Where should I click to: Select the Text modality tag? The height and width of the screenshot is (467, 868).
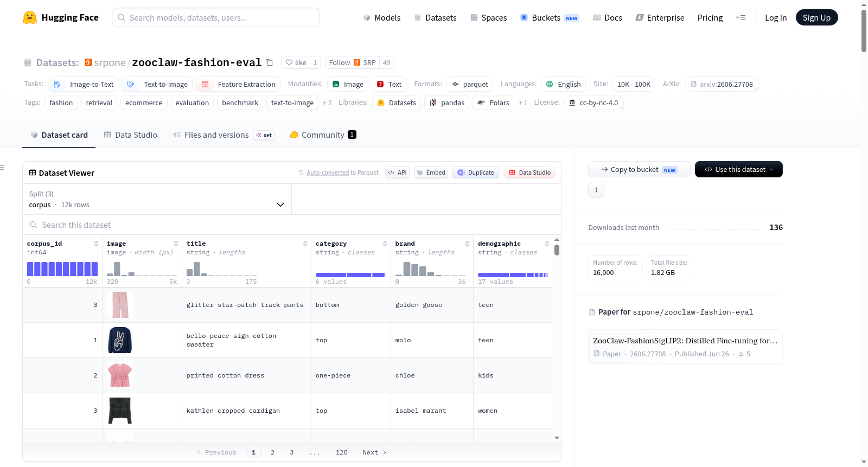pos(389,84)
